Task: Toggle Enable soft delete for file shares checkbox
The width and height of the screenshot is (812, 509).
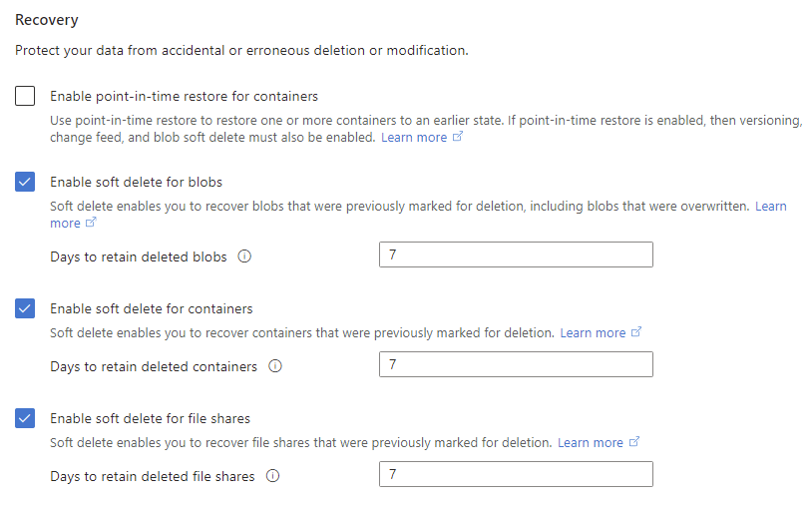Action: click(x=25, y=418)
